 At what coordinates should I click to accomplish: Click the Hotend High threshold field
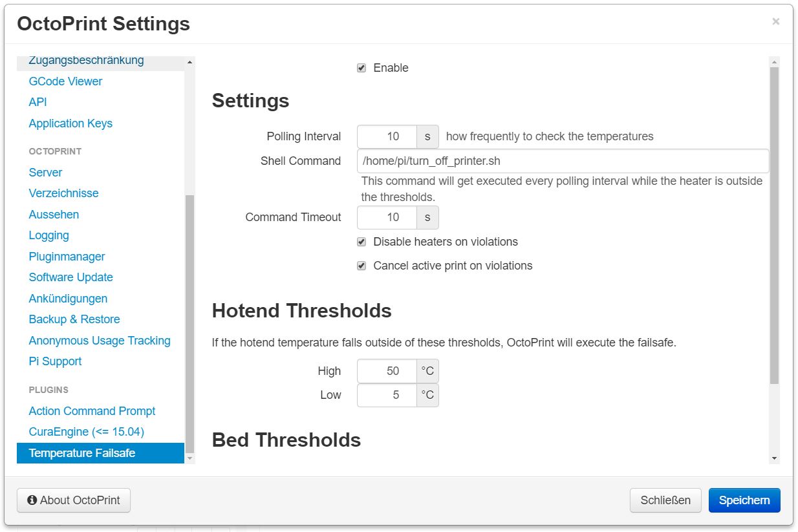(387, 371)
